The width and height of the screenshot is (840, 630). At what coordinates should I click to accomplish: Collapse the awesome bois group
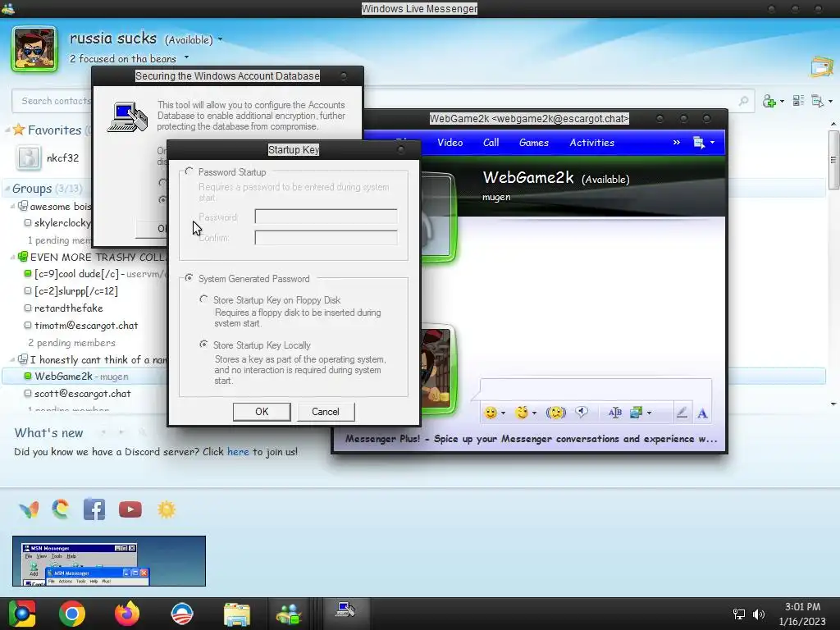point(13,206)
